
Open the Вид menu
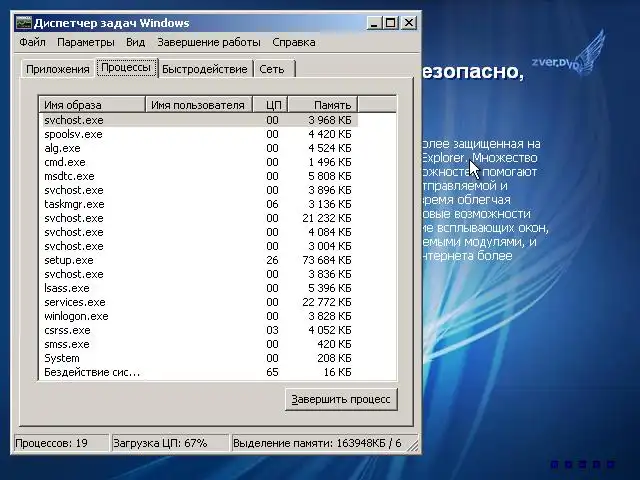[x=135, y=42]
